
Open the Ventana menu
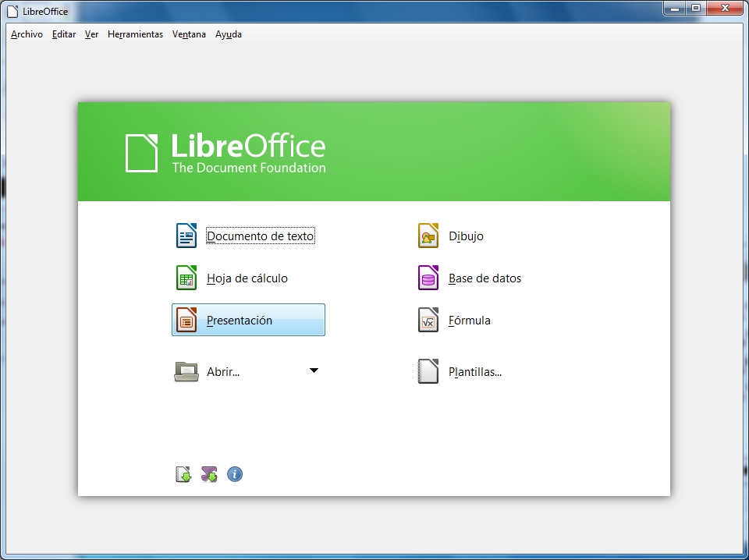[189, 34]
